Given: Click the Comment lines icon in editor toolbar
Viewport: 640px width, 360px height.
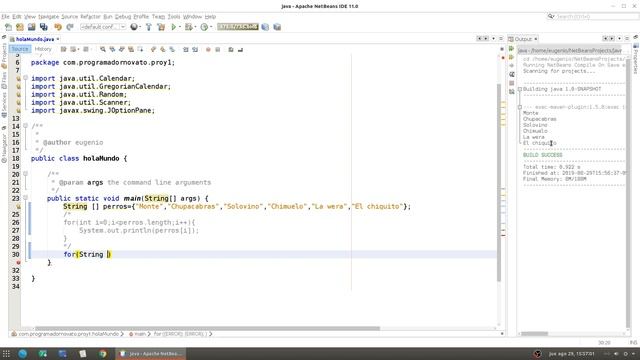Looking at the screenshot, I should (231, 49).
